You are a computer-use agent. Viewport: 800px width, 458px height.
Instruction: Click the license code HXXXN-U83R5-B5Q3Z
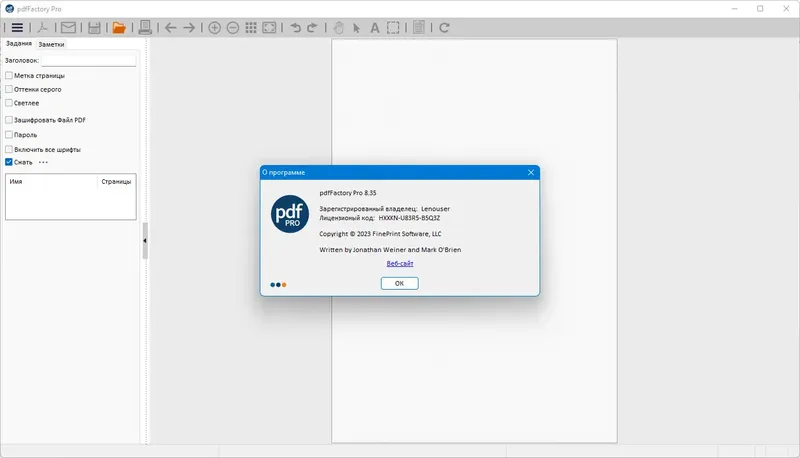pos(409,218)
